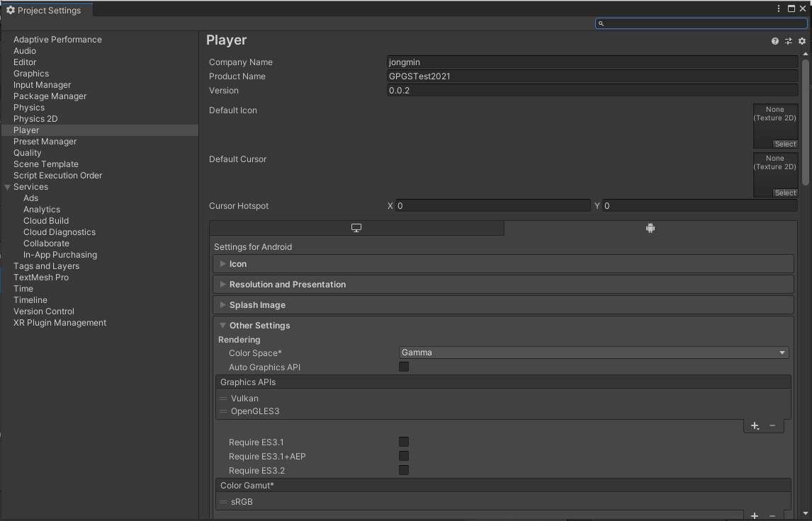This screenshot has height=521, width=812.
Task: Switch to the desktop monitor platform tab
Action: click(356, 228)
